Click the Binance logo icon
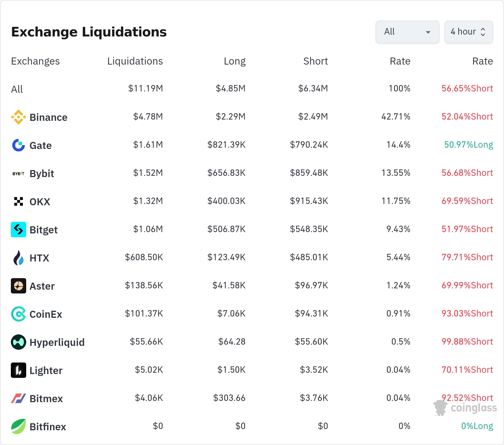The height and width of the screenshot is (445, 504). pyautogui.click(x=19, y=117)
